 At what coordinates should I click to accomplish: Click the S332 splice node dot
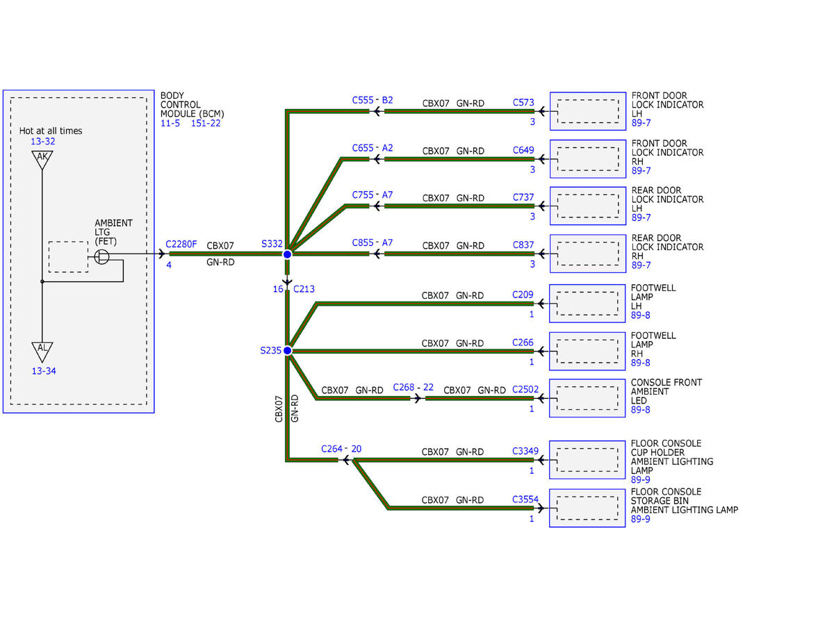point(287,254)
